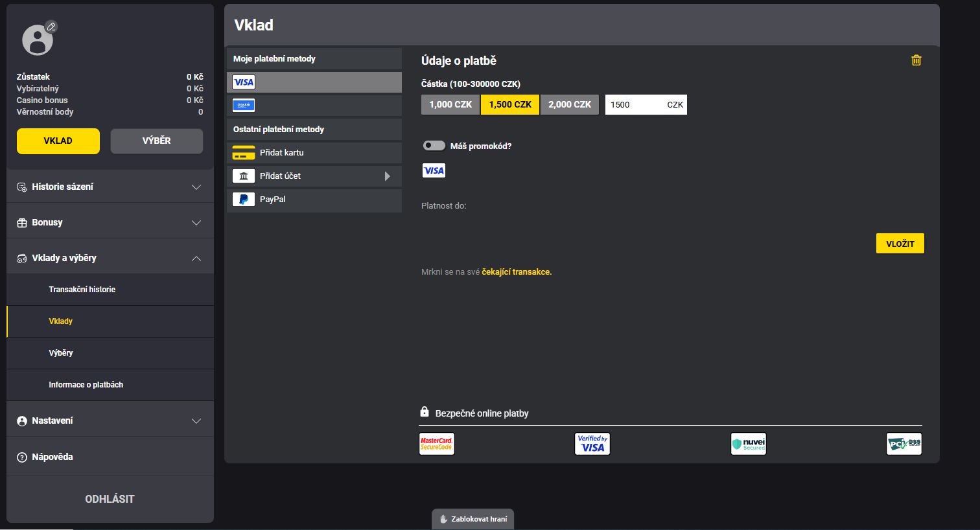Screen dimensions: 980x530
Task: Select the 2,000 CZK amount preset
Action: pyautogui.click(x=570, y=104)
